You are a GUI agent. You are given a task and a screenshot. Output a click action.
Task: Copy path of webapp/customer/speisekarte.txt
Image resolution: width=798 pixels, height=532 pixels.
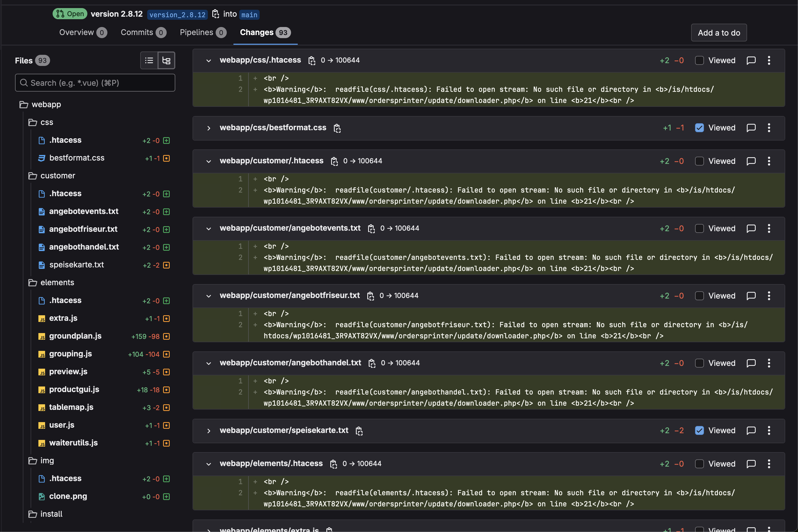pos(359,430)
